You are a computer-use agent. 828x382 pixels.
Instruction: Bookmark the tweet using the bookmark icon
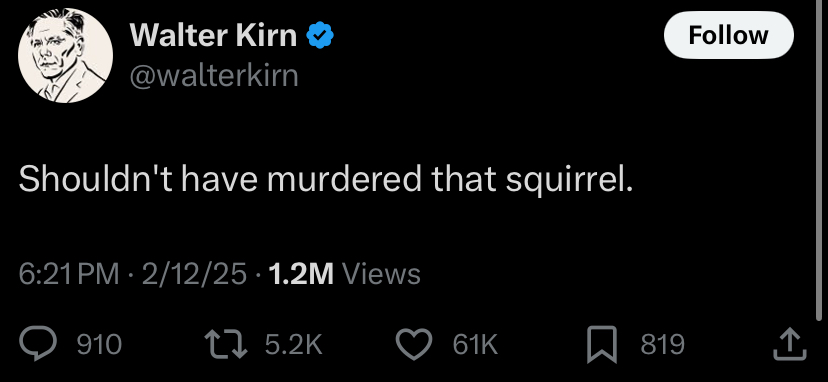pyautogui.click(x=602, y=344)
